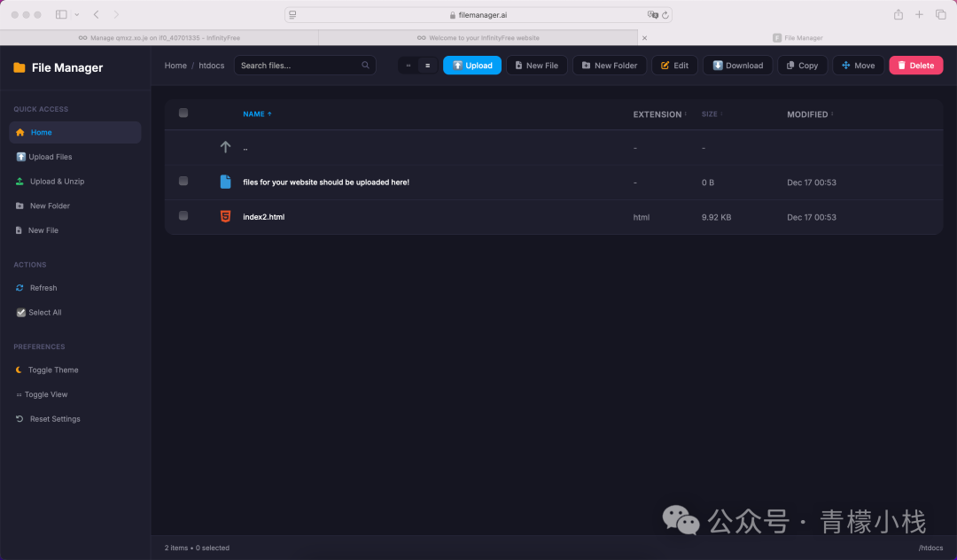Viewport: 957px width, 560px height.
Task: Sort by the NAME column header
Action: tap(257, 114)
